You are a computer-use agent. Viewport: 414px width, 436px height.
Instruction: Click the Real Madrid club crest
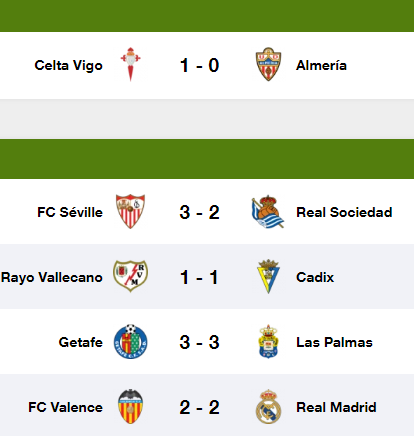pyautogui.click(x=268, y=406)
